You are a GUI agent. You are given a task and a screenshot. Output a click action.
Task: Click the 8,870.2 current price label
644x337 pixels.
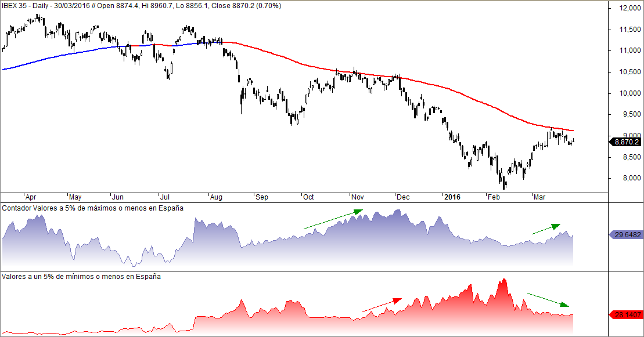[x=625, y=142]
